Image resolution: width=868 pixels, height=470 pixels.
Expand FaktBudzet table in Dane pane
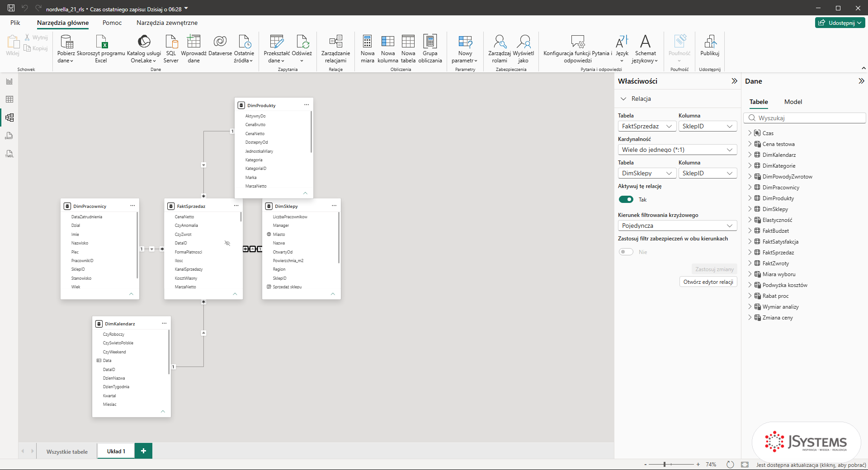(750, 230)
